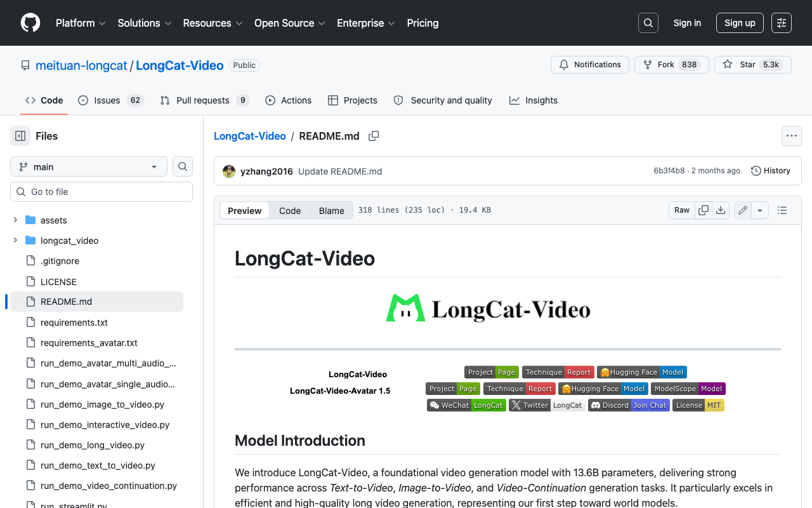This screenshot has width=812, height=508.
Task: Open requirements_avatar.txt in the file tree
Action: click(89, 343)
